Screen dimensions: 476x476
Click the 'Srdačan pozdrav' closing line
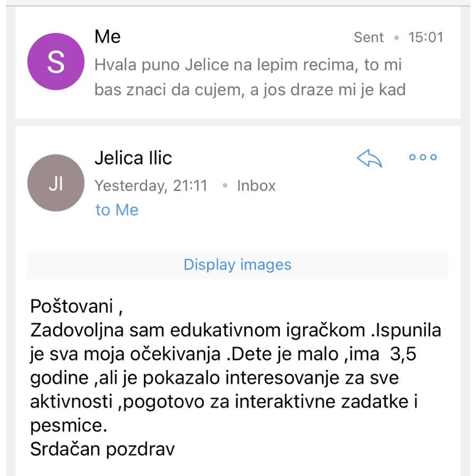point(103,449)
